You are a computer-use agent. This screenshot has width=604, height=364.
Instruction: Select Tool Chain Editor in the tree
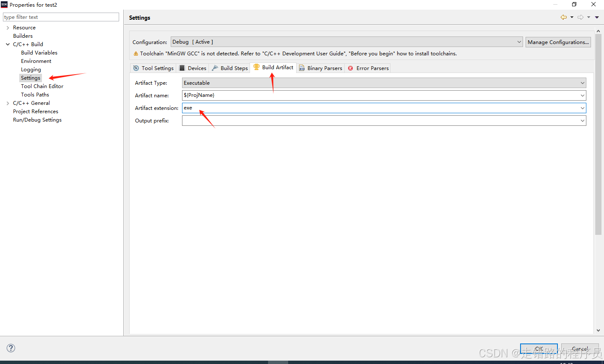[x=42, y=86]
